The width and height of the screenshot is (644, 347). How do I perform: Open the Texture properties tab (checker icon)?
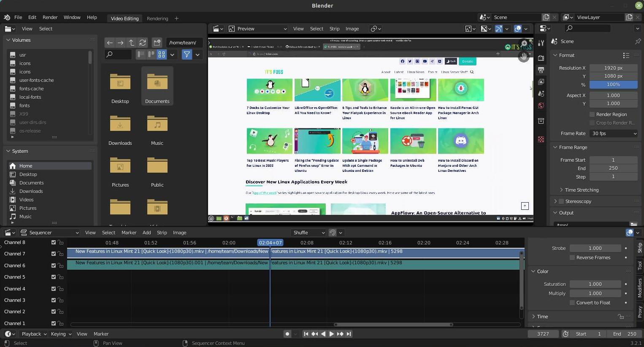[x=541, y=139]
